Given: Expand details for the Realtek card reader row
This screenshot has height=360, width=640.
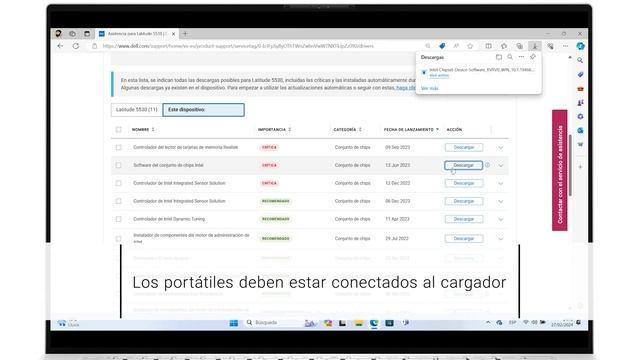Looking at the screenshot, I should pyautogui.click(x=501, y=148).
